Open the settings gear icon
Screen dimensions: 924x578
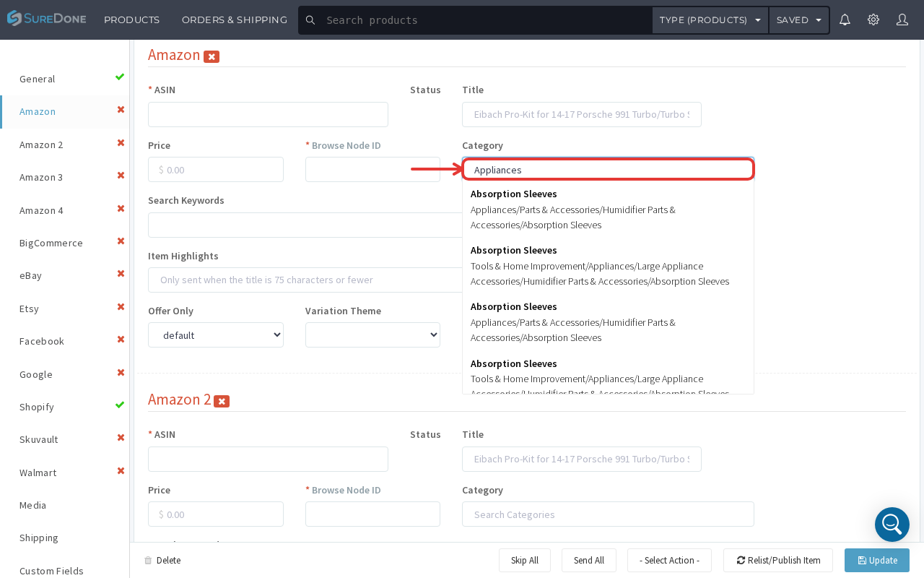tap(873, 20)
